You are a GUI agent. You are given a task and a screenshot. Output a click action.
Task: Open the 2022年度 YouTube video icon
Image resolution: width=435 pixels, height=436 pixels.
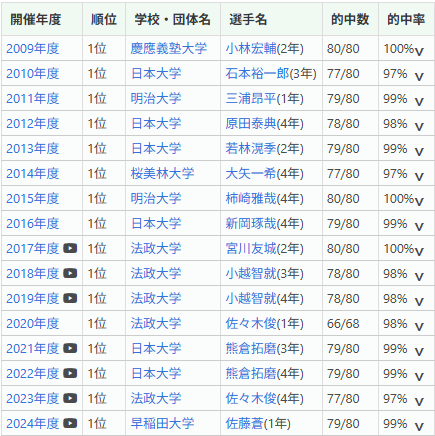[70, 373]
